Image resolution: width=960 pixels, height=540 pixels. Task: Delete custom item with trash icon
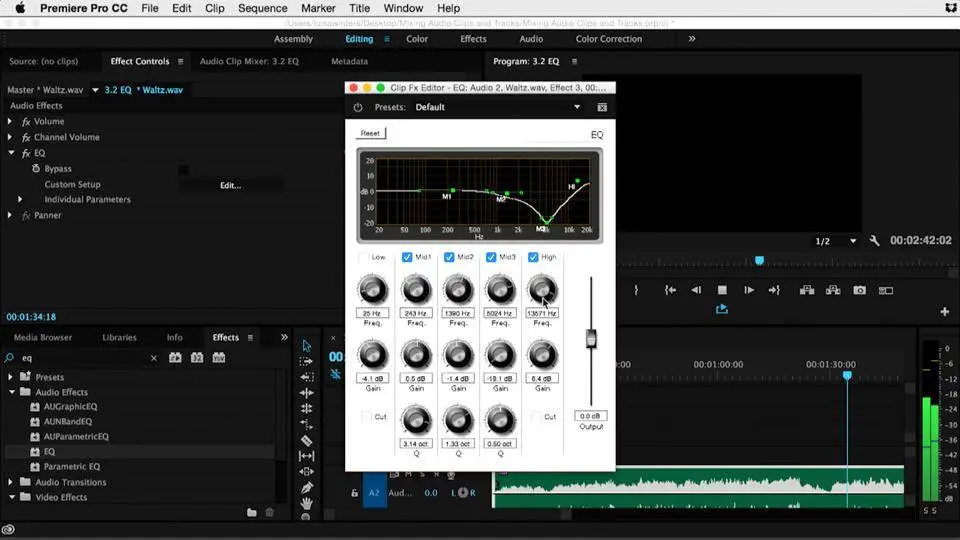tap(269, 512)
